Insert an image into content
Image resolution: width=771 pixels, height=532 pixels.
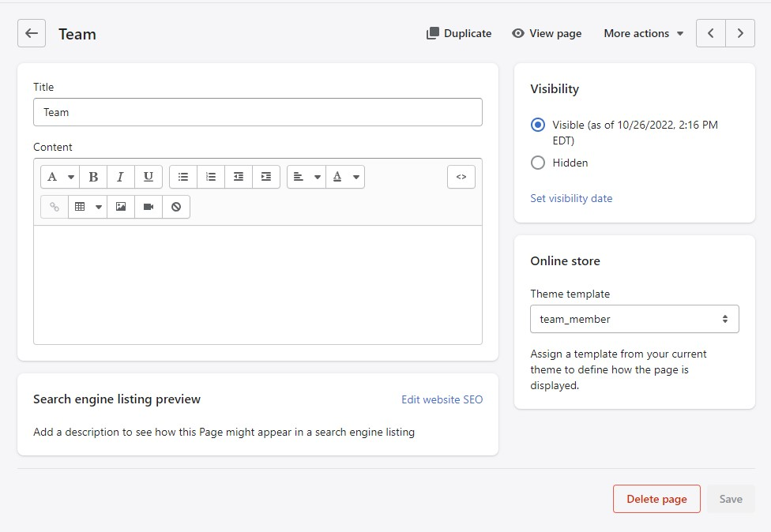121,207
